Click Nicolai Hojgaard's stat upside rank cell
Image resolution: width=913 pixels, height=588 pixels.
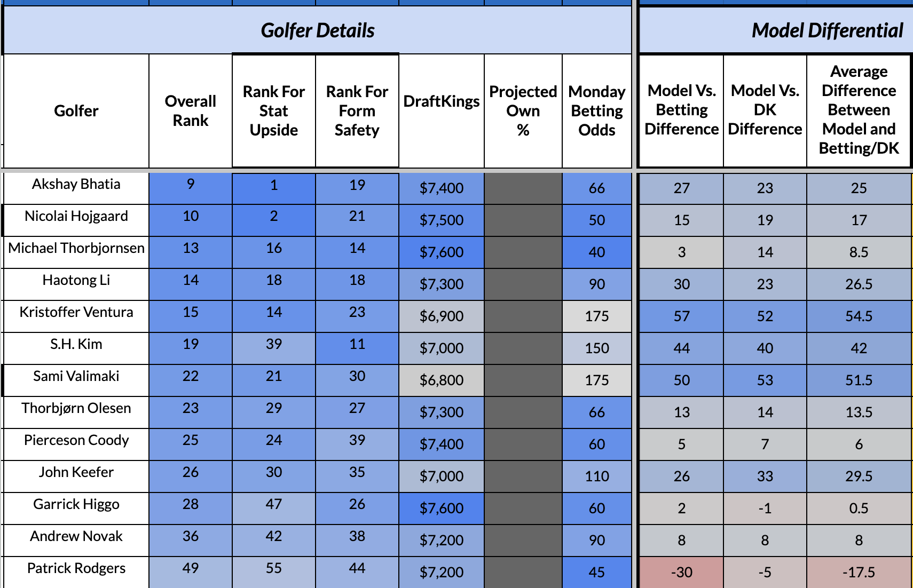coord(274,217)
